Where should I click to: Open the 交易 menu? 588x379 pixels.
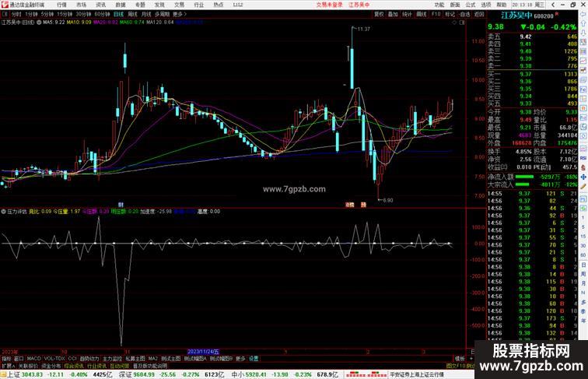click(179, 5)
